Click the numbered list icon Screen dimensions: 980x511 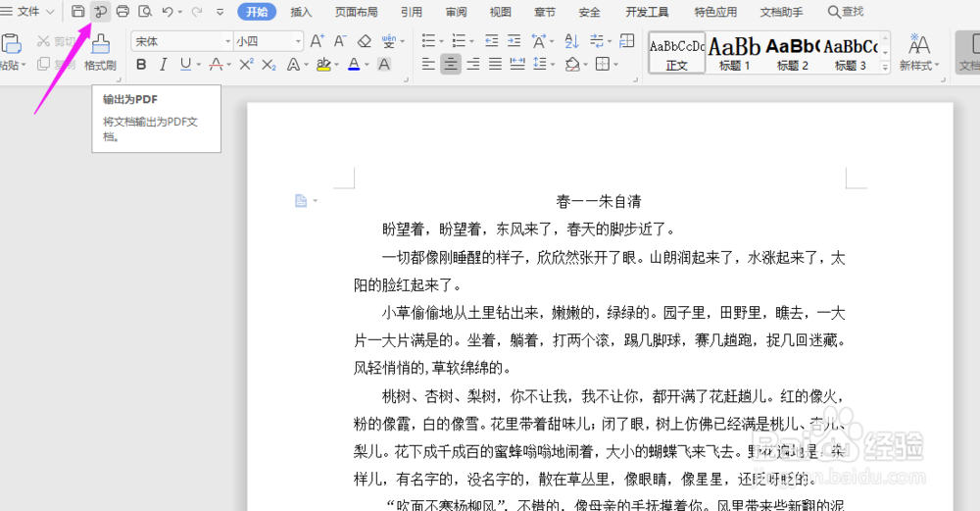[459, 41]
